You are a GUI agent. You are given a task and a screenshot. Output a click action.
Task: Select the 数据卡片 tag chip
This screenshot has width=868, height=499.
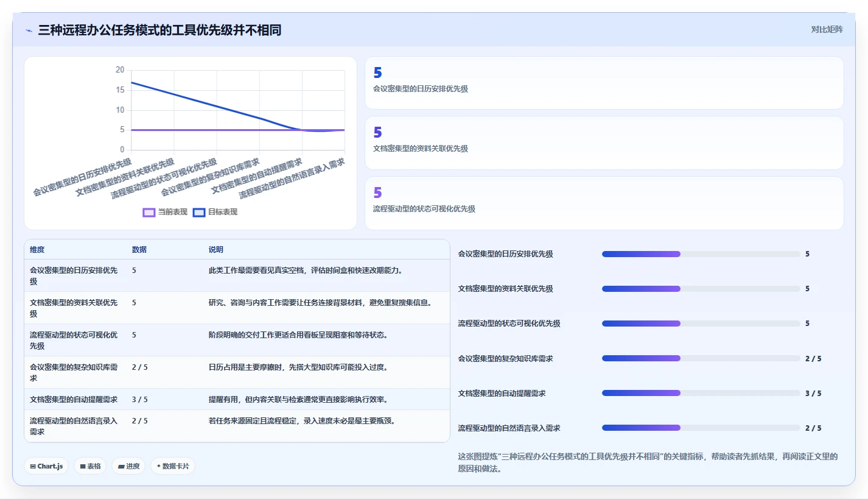click(173, 466)
